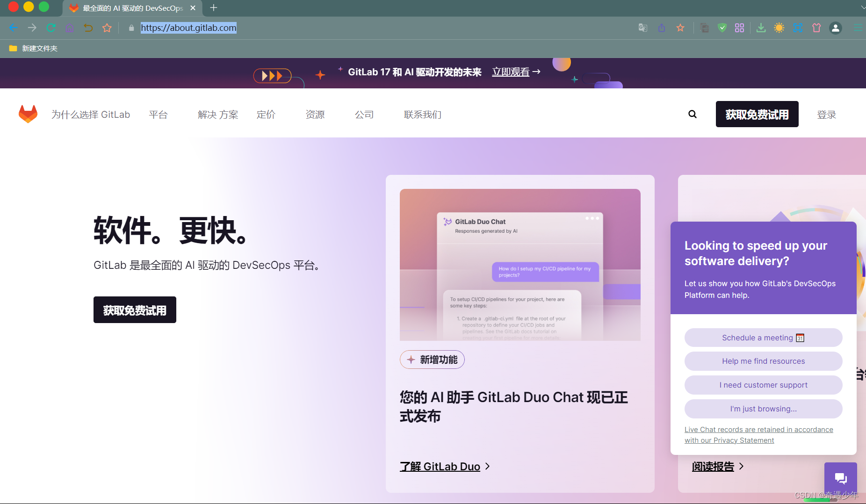
Task: Click the tab list chevron at top right
Action: (863, 7)
